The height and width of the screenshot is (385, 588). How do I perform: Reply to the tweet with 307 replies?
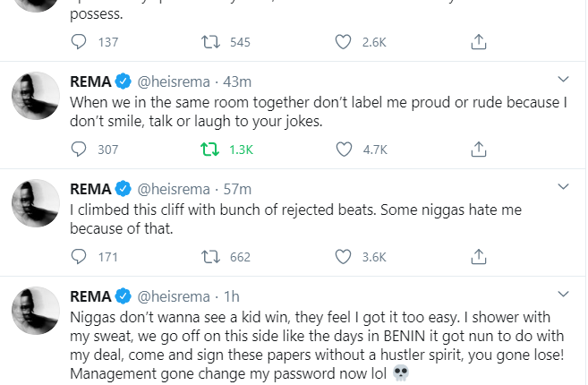coord(80,150)
